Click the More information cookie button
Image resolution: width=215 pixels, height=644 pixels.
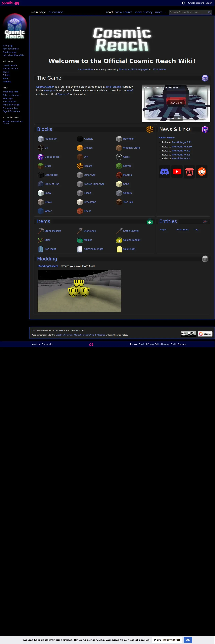coord(167,640)
